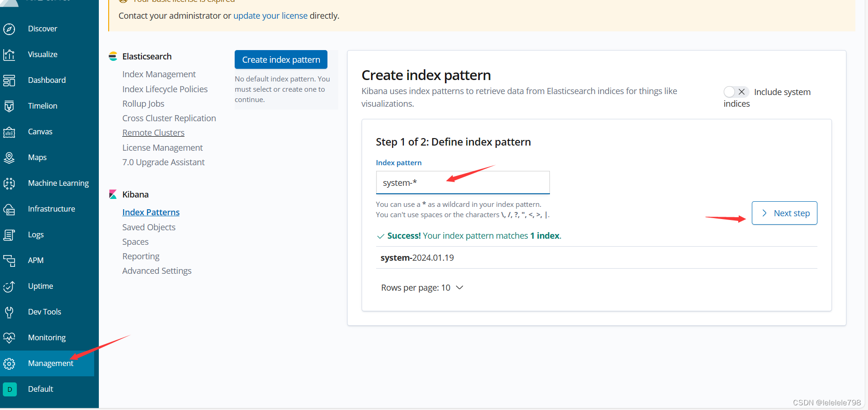Toggle Include system indices switch
The image size is (868, 410).
pos(736,92)
